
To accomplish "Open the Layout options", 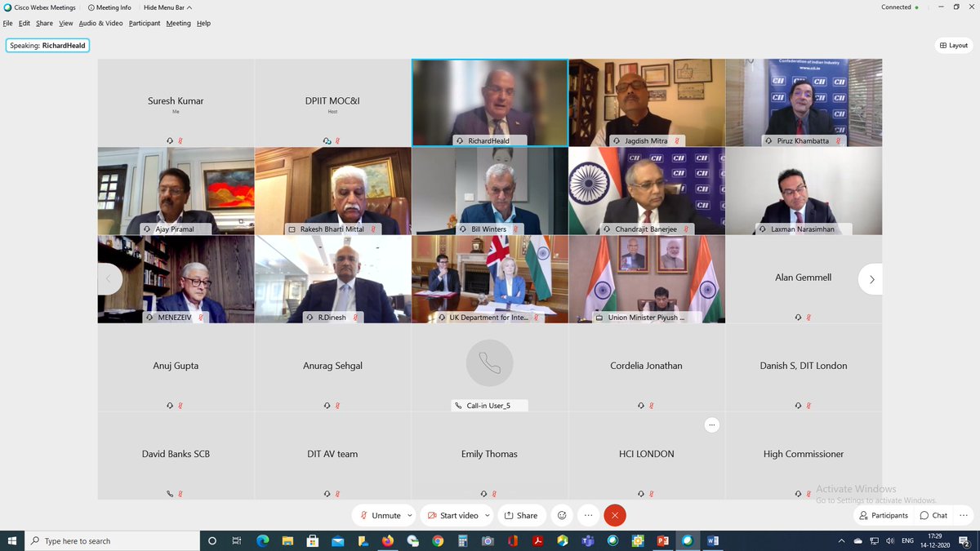I will pyautogui.click(x=953, y=45).
